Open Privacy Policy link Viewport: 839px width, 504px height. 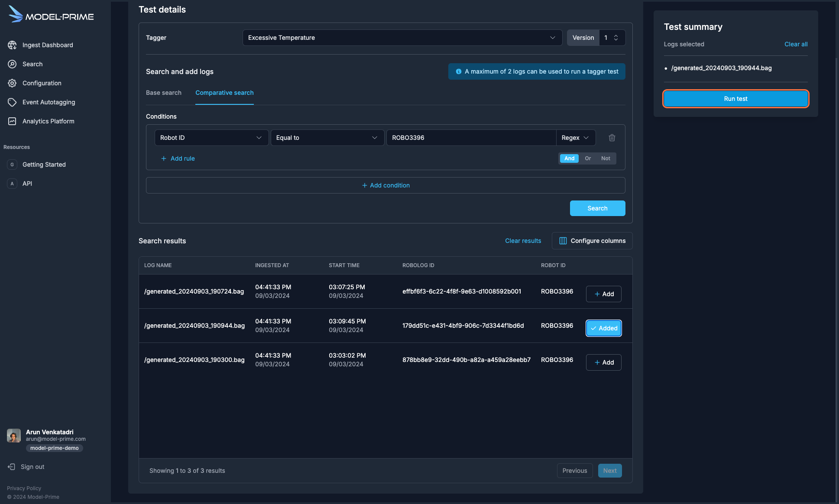point(24,488)
